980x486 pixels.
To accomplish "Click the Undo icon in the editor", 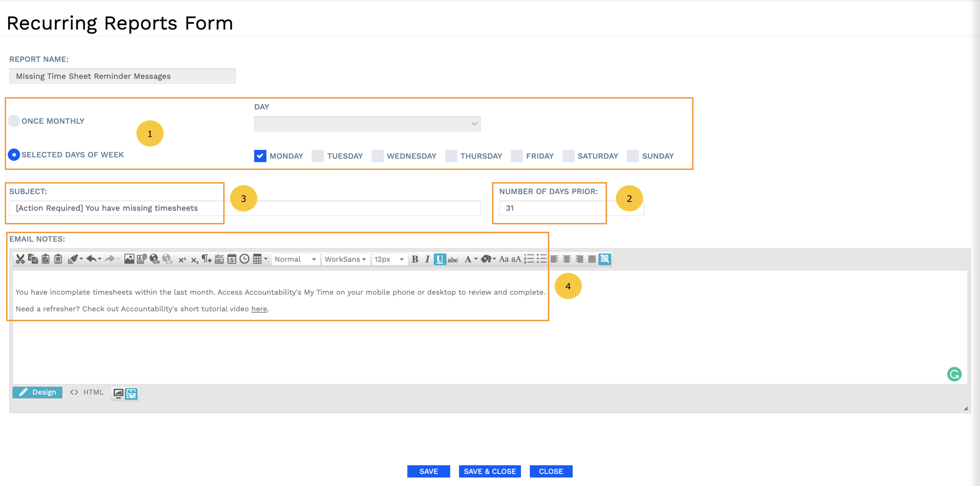I will [92, 259].
